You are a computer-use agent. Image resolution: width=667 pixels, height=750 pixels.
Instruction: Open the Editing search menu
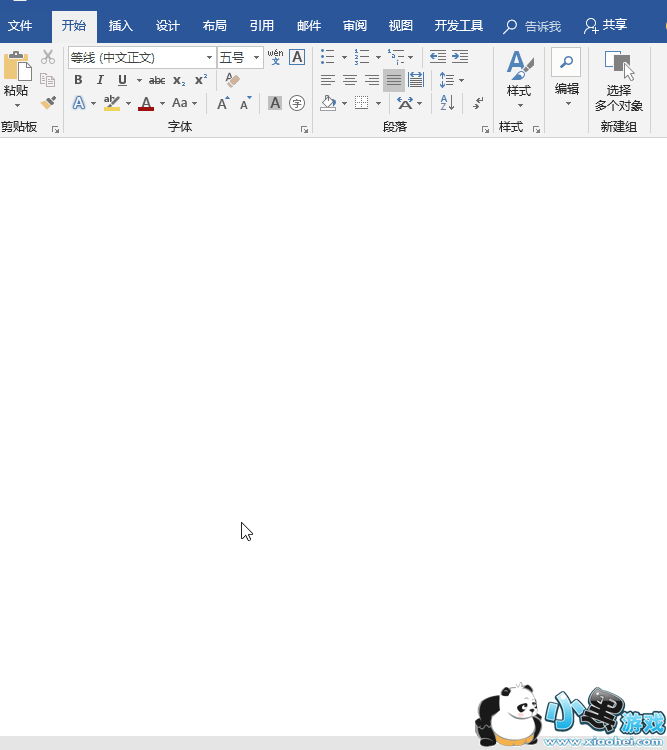pyautogui.click(x=567, y=77)
